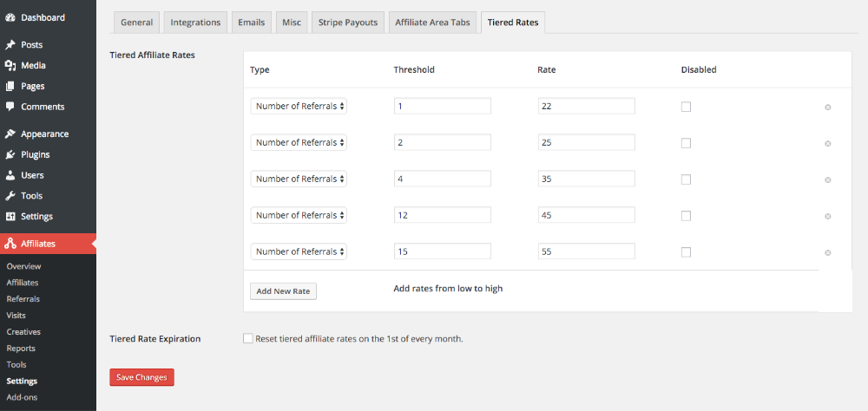Viewport: 868px width, 411px height.
Task: Click the Add New Rate button
Action: tap(284, 291)
